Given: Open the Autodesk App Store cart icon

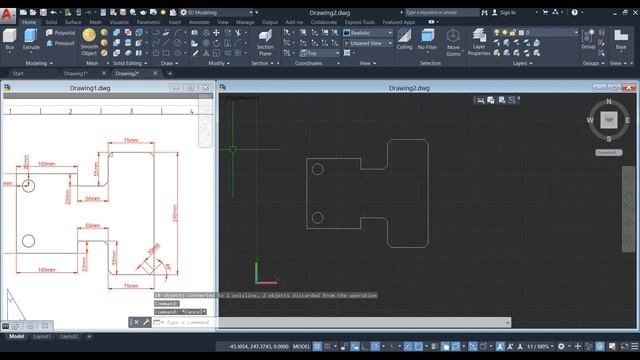Looking at the screenshot, I should click(545, 13).
